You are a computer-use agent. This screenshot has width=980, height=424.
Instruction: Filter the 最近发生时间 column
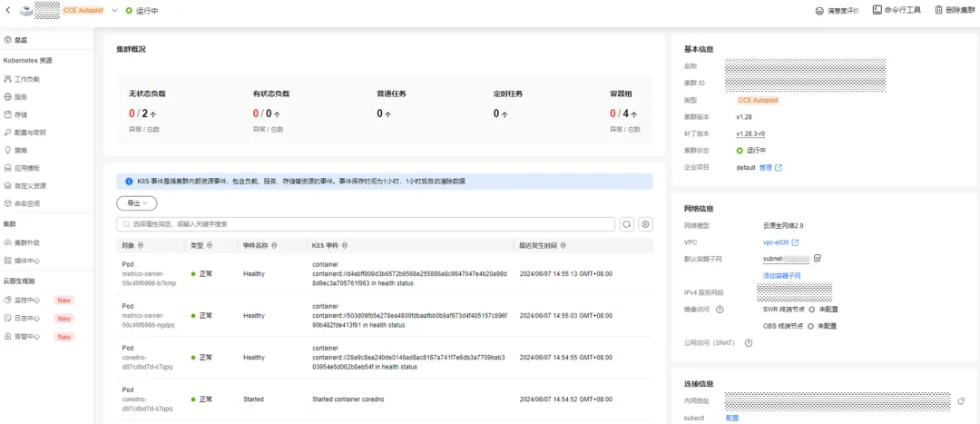click(x=563, y=246)
